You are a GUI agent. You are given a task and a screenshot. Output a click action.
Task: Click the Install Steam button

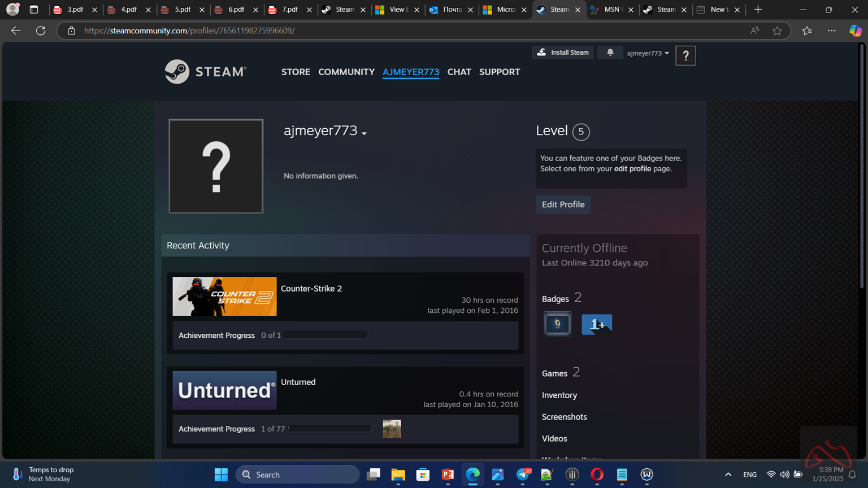pyautogui.click(x=563, y=53)
